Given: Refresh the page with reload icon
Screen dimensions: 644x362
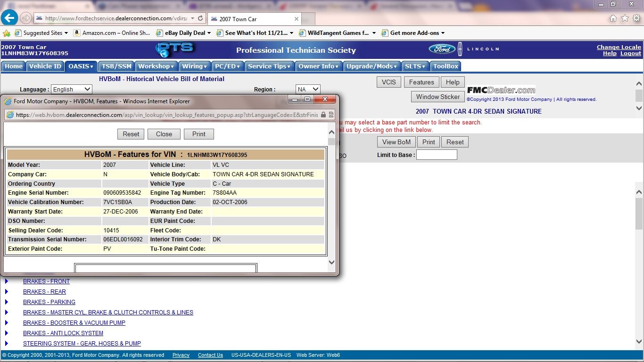Looking at the screenshot, I should click(200, 18).
